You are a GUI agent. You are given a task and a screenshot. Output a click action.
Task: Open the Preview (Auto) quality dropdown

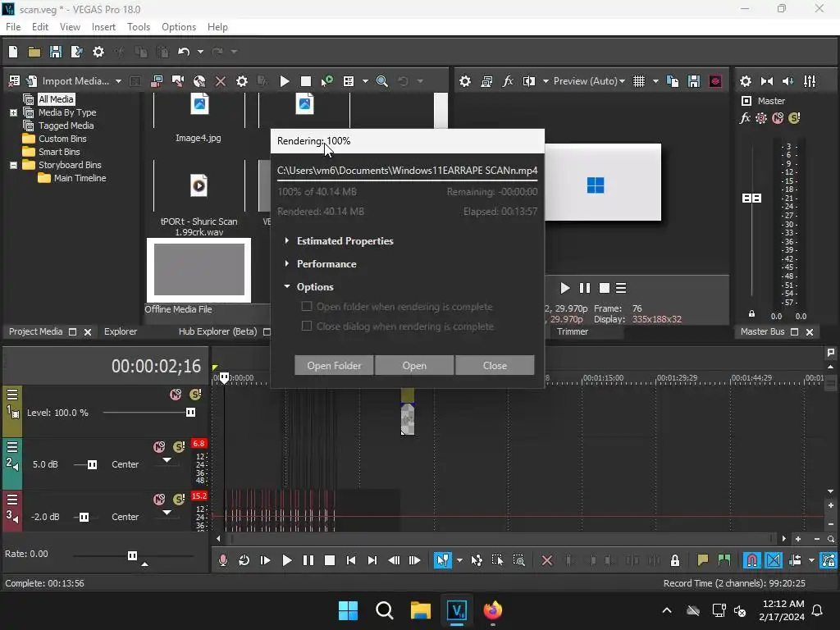point(589,81)
